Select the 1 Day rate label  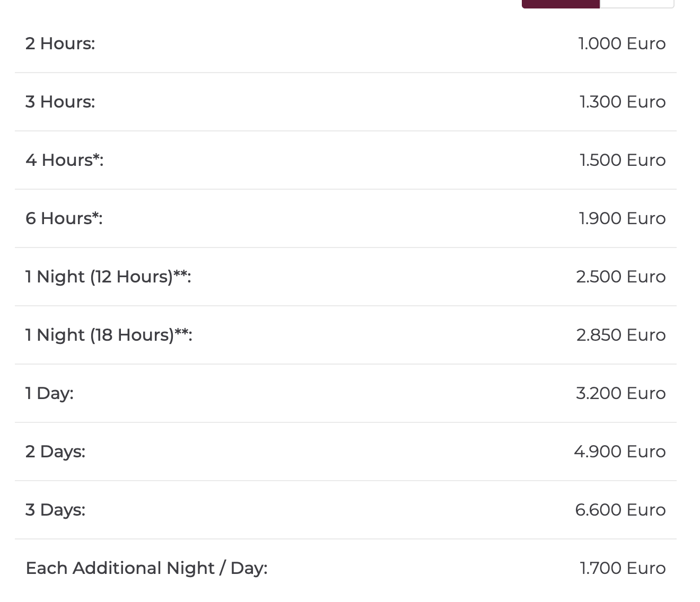click(49, 393)
